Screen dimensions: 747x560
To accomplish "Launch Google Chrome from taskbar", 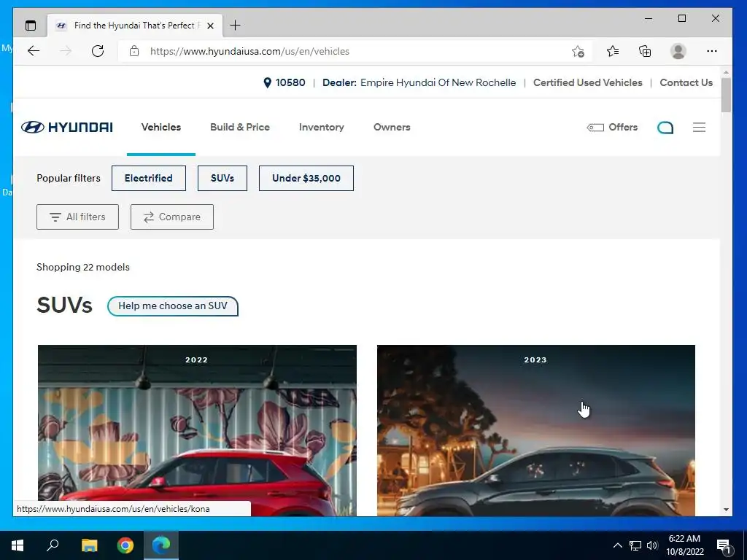I will pos(125,545).
